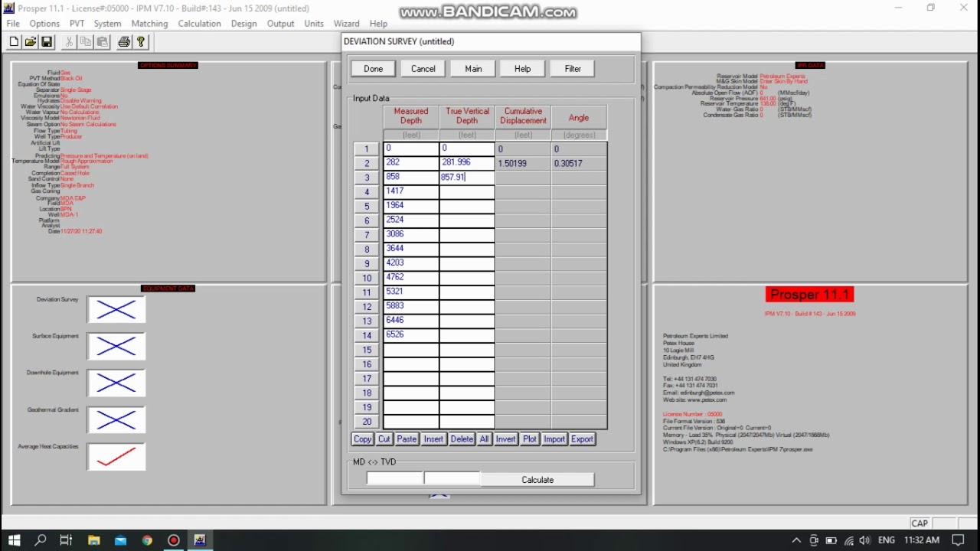Open the Options menu
Screen dimensions: 980x551
point(44,24)
